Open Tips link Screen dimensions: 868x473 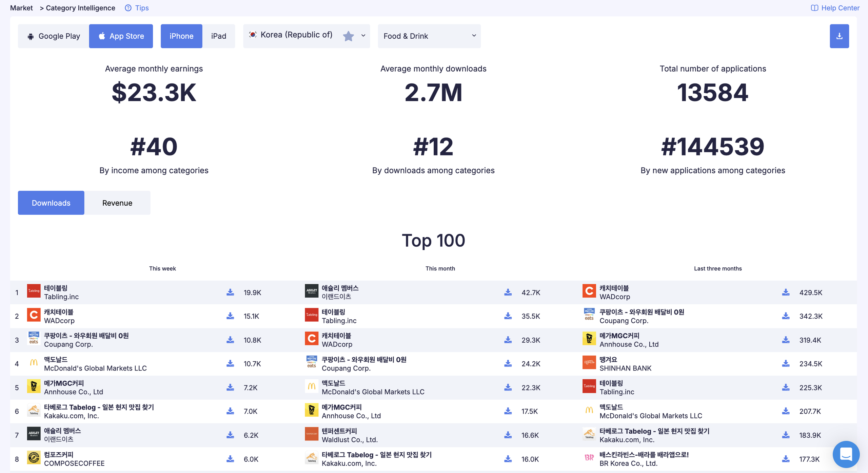(x=142, y=8)
